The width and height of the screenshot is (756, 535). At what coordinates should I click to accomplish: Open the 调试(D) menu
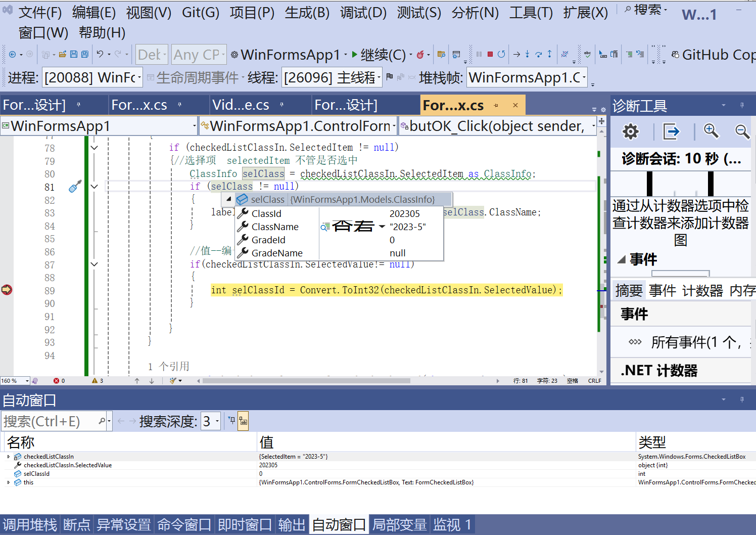coord(363,13)
